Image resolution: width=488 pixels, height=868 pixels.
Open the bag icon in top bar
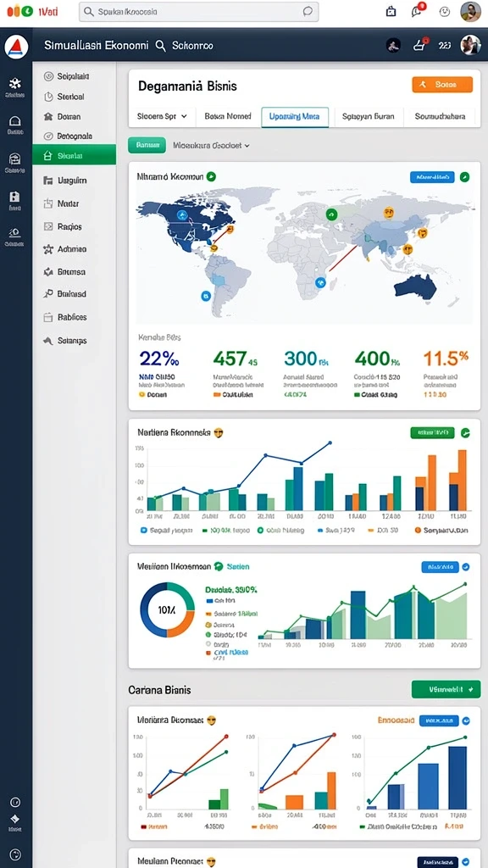(x=391, y=11)
